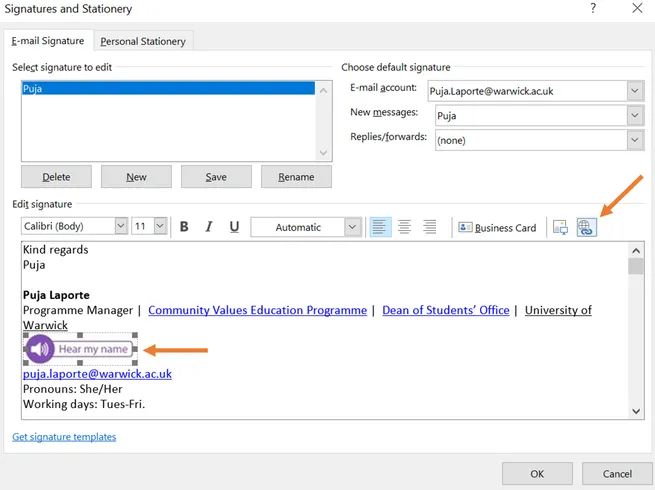
Task: Toggle Underline formatting in signature editor
Action: coord(234,227)
